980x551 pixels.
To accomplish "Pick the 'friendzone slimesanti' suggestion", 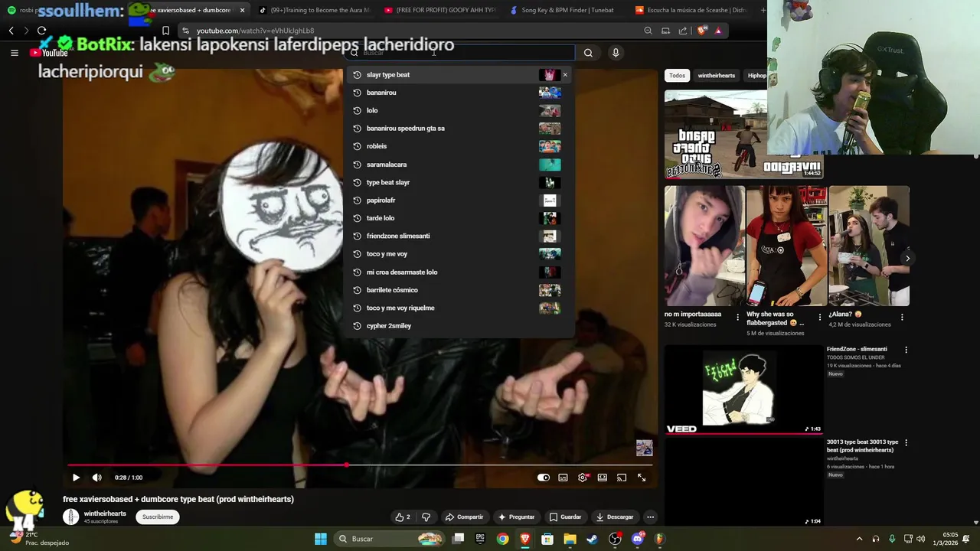I will [459, 236].
